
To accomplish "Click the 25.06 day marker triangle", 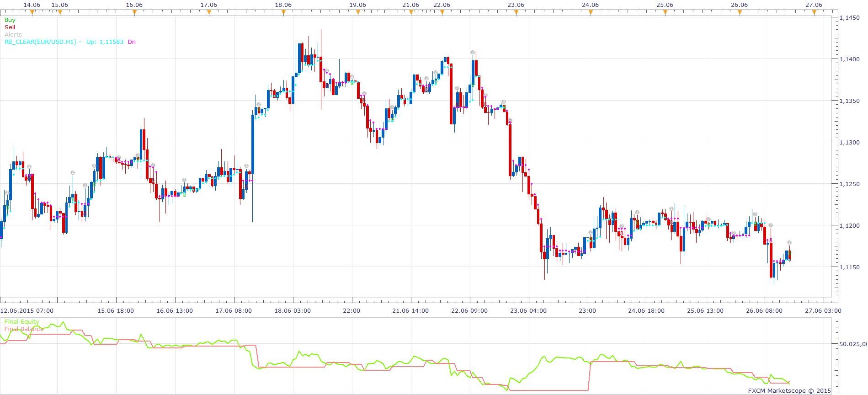I will (x=665, y=13).
